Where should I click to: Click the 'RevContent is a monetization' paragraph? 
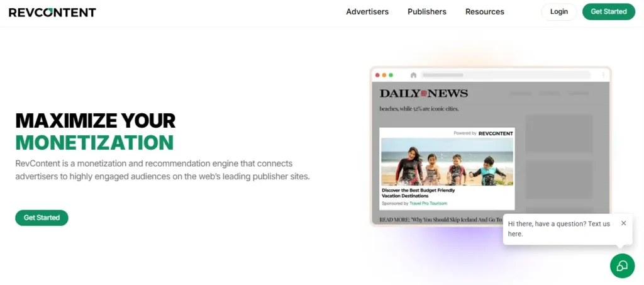(x=163, y=170)
